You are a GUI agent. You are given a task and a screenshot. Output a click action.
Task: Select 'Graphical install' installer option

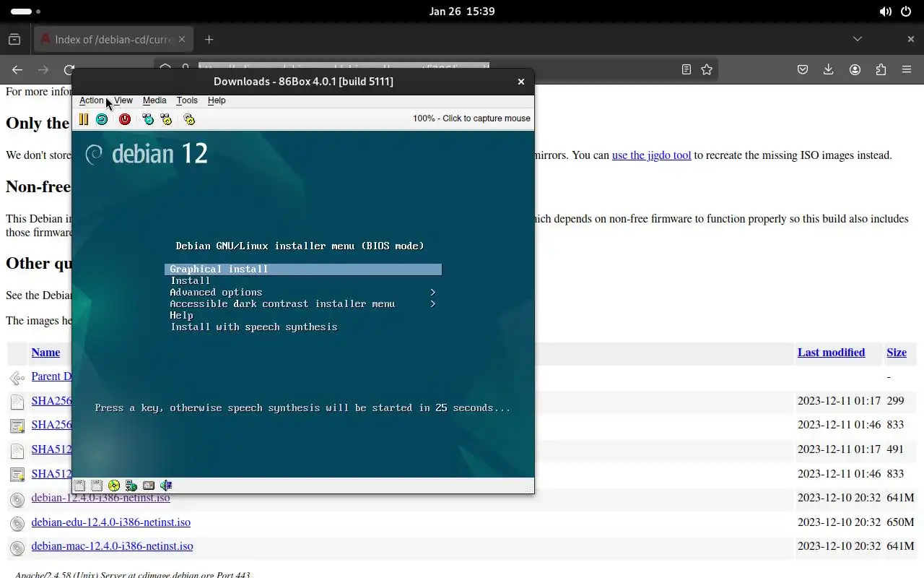(303, 269)
